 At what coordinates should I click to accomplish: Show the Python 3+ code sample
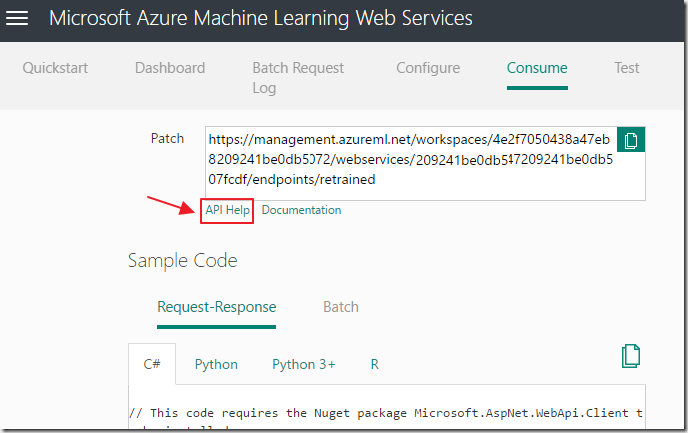[x=304, y=365]
